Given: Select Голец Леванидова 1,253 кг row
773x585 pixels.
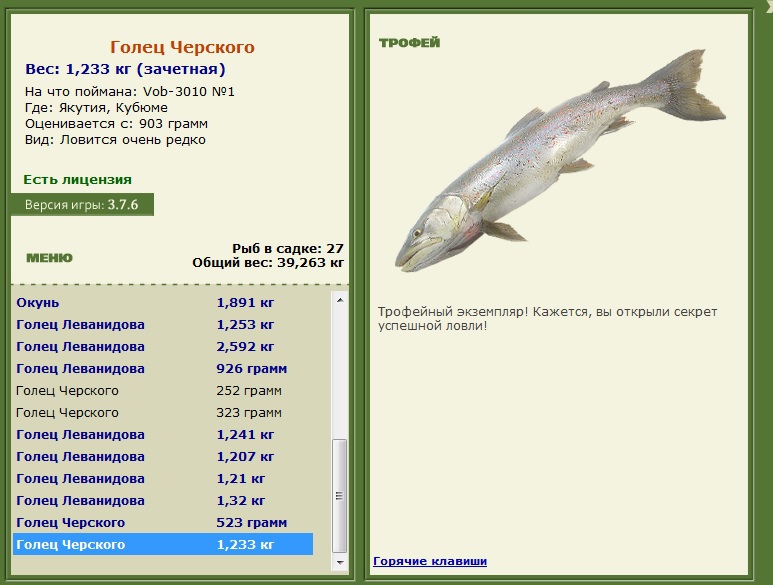Looking at the screenshot, I should (163, 325).
